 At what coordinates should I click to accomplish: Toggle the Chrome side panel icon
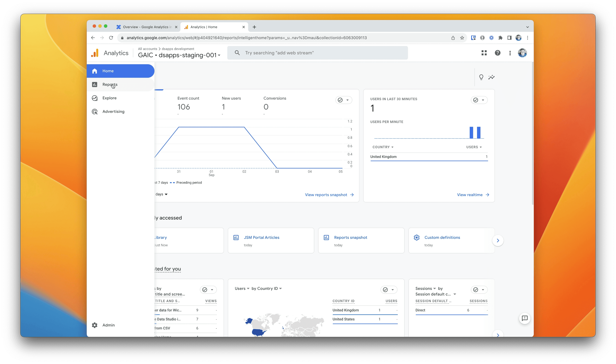509,38
